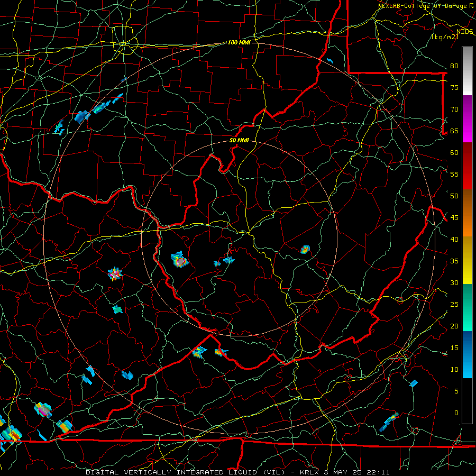
Task: Select the 0 value on the color scale
Action: click(456, 413)
